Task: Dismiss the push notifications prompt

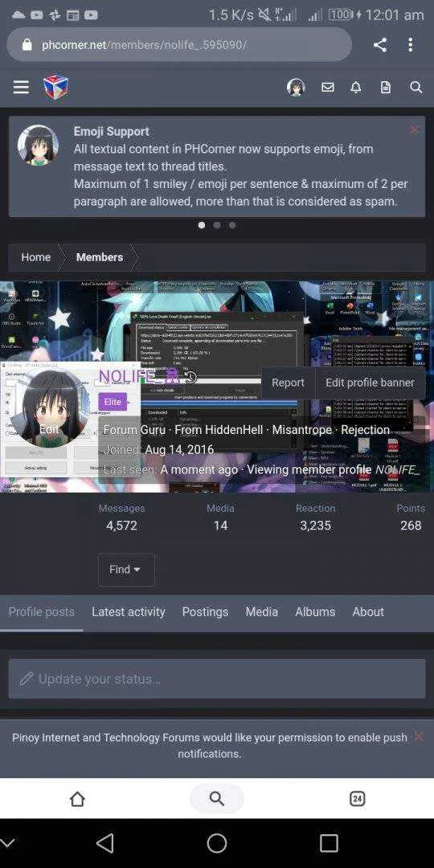Action: coord(419,737)
